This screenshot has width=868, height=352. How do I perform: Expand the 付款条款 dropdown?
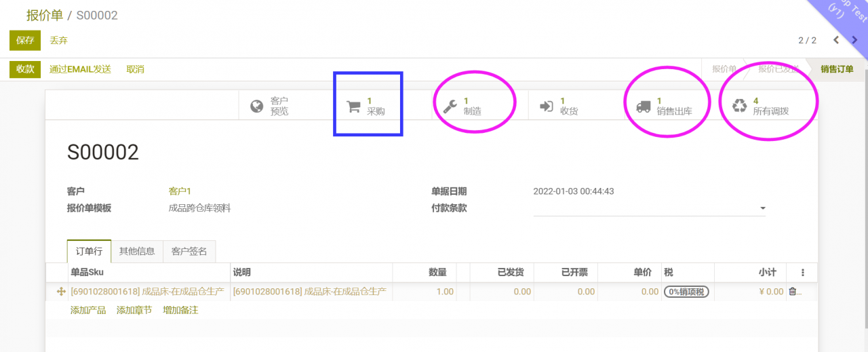tap(763, 208)
